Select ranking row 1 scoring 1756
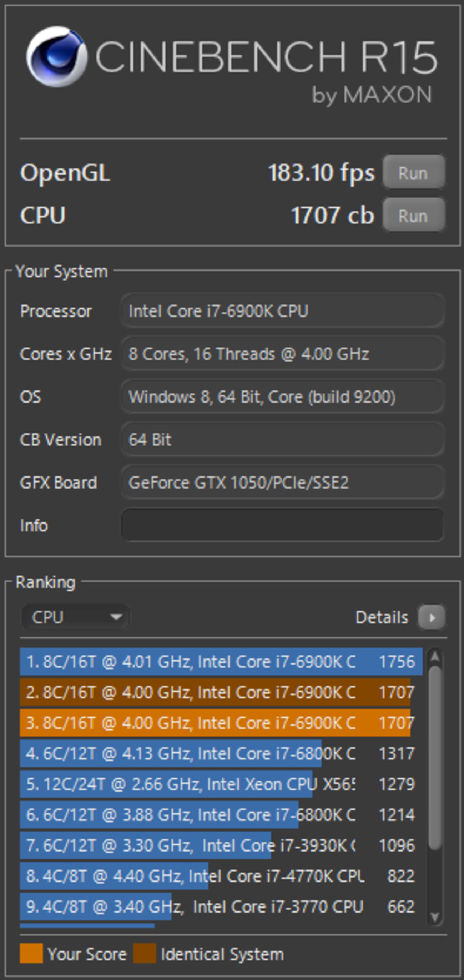 point(221,662)
